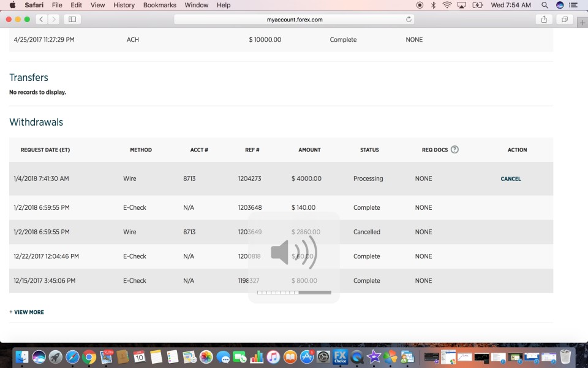Open Google Chrome from the Dock
Viewport: 588px width, 368px height.
pyautogui.click(x=89, y=357)
